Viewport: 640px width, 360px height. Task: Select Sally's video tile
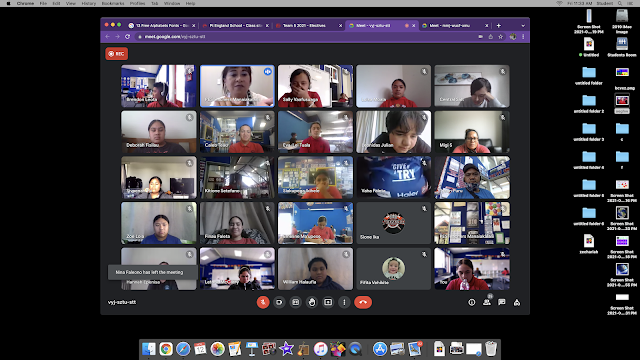315,86
